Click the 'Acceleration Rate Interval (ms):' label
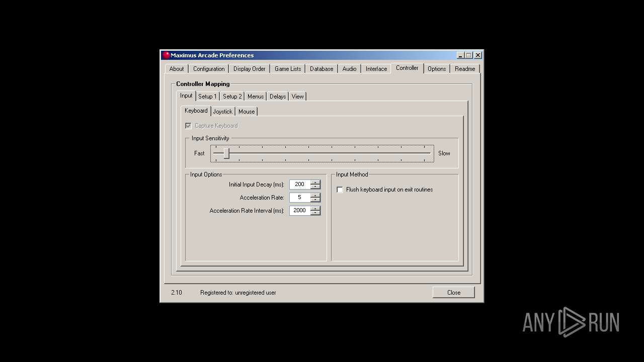644x362 pixels. 247,211
